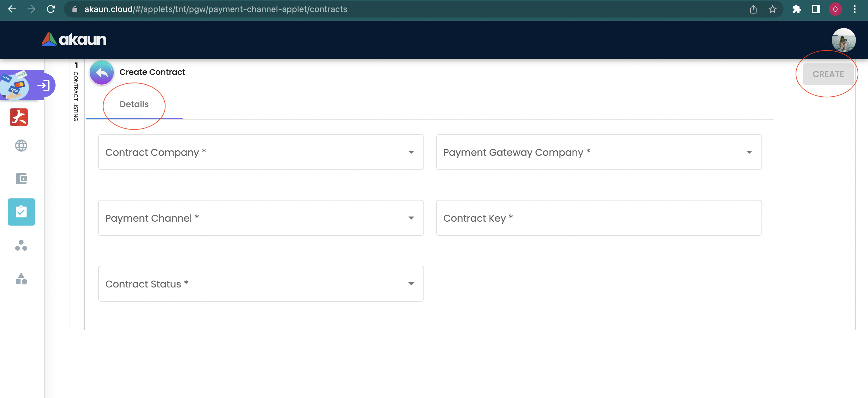This screenshot has width=868, height=398.
Task: Click the purple back arrow icon
Action: click(x=101, y=73)
